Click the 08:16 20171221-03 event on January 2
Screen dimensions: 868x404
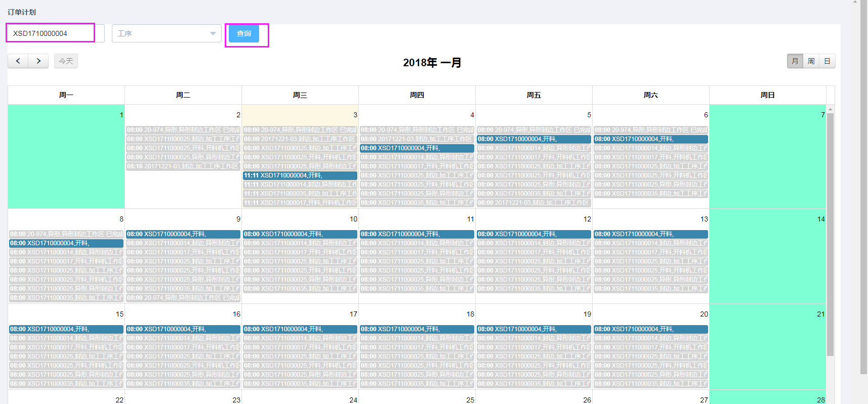(183, 166)
